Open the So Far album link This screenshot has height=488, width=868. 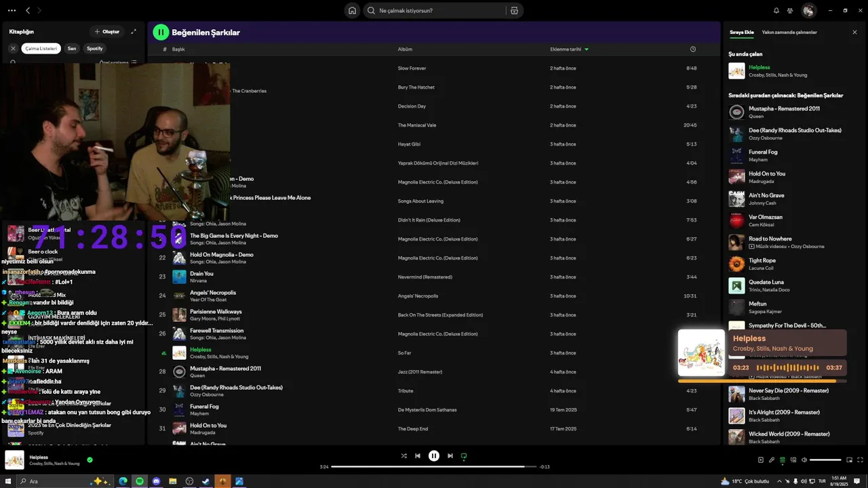[x=404, y=352]
